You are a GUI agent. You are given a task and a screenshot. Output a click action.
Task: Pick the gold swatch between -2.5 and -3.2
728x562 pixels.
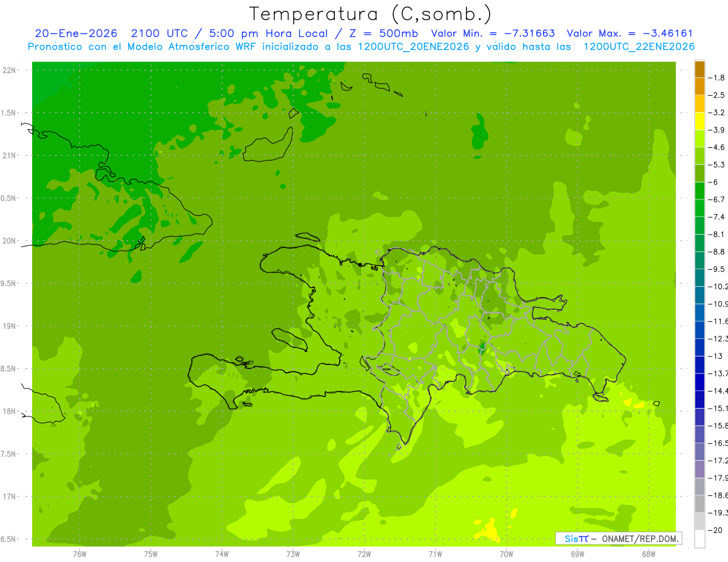point(699,104)
